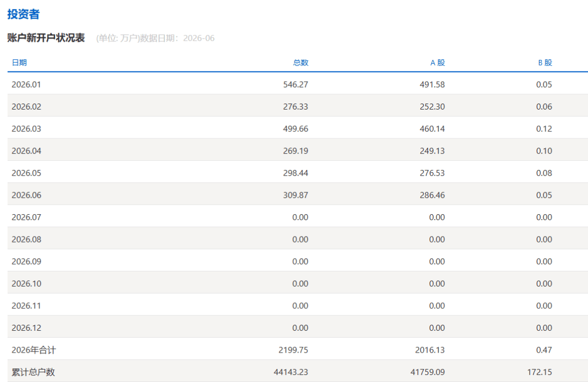Screen dimensions: 588x382
Task: Select the cumulative A-share value 41759.09
Action: click(427, 372)
